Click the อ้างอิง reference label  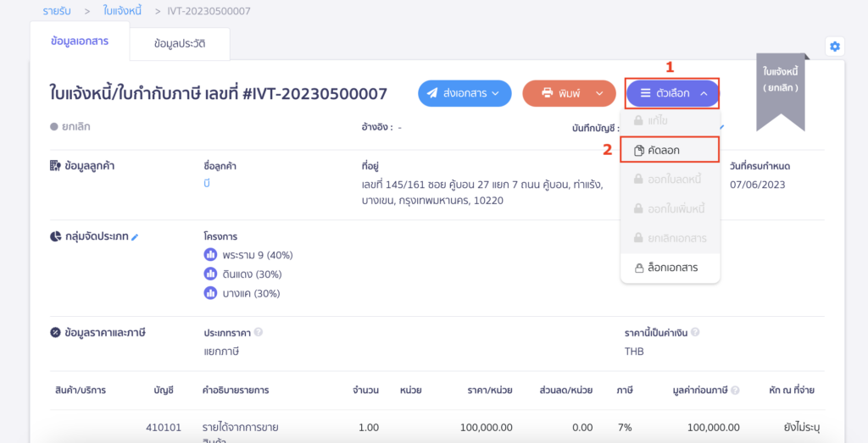[376, 127]
